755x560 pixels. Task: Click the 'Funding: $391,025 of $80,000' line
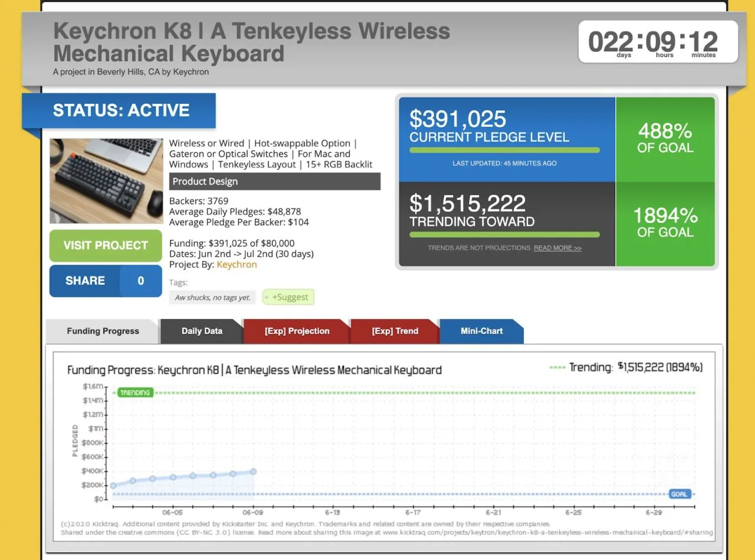coord(232,243)
